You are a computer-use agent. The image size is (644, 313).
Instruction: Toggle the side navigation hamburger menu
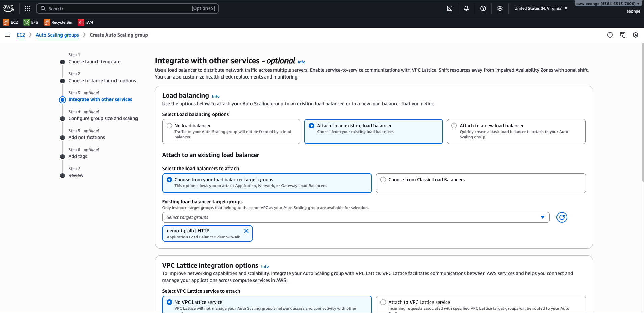[8, 35]
